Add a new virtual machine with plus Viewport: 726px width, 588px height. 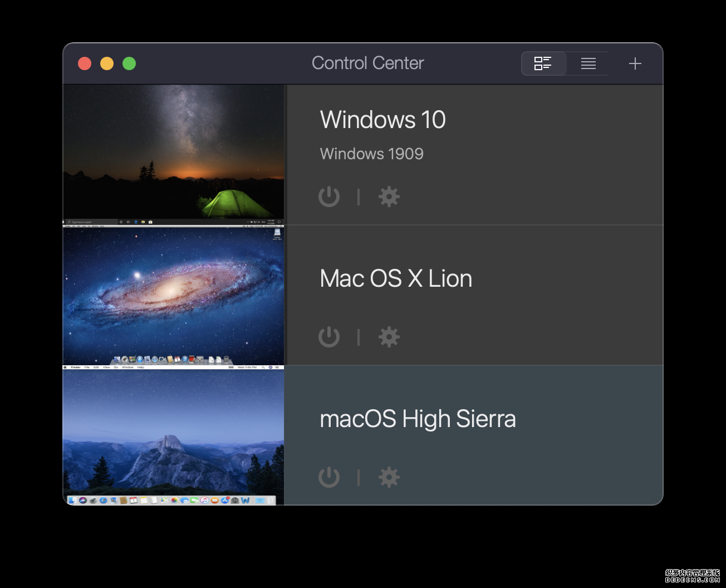click(635, 63)
